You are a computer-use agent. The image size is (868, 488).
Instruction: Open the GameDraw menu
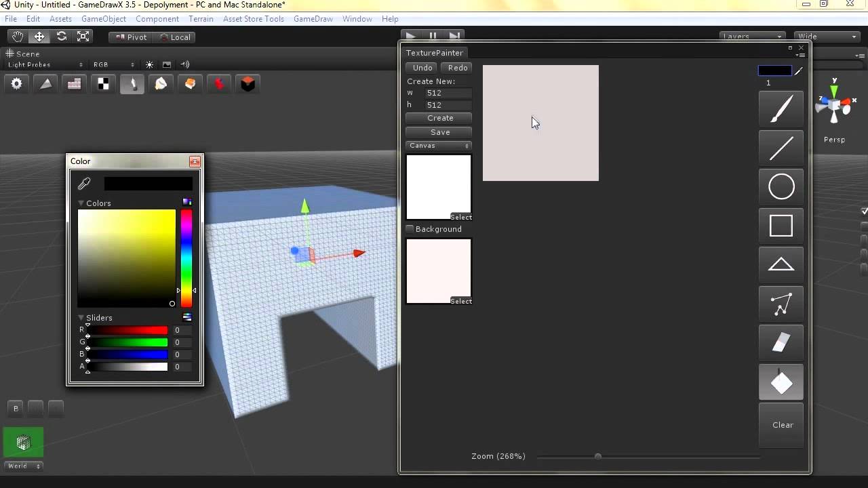[x=313, y=19]
